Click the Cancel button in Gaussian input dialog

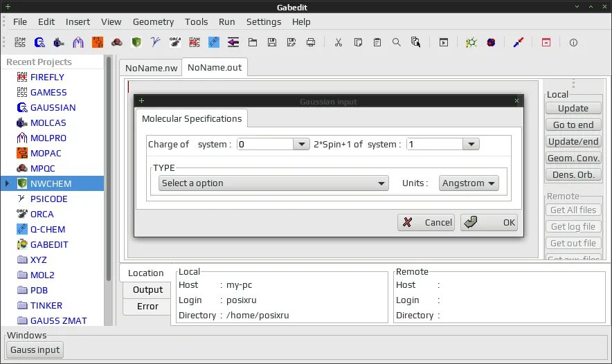[426, 222]
